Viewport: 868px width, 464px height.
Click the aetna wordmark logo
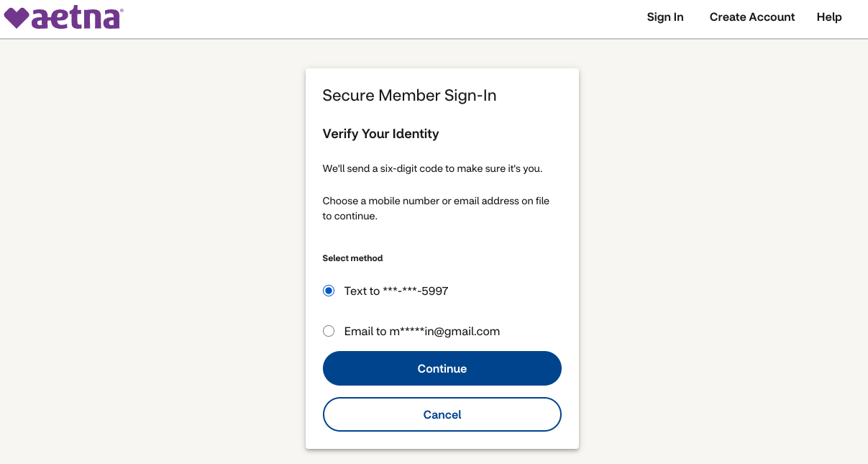pos(76,18)
